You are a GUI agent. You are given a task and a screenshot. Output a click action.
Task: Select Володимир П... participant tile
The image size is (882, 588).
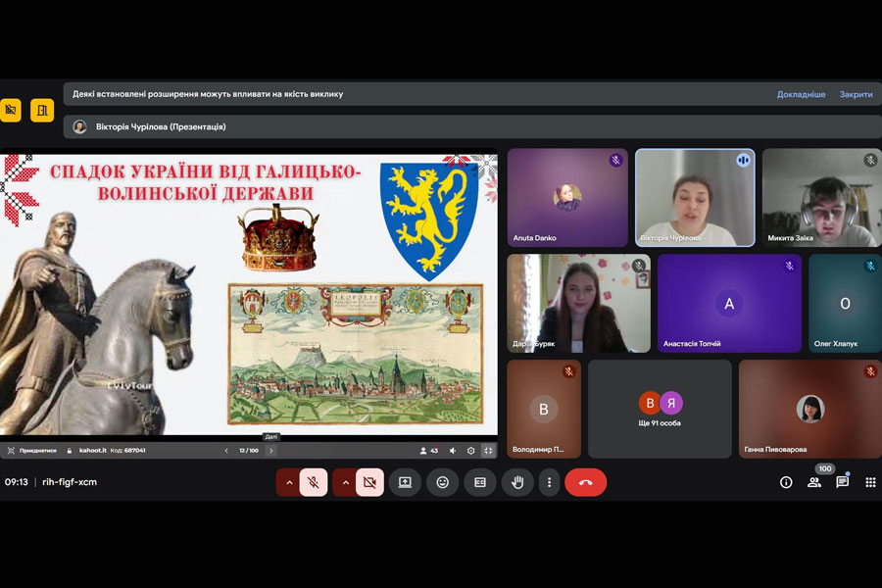coord(544,409)
